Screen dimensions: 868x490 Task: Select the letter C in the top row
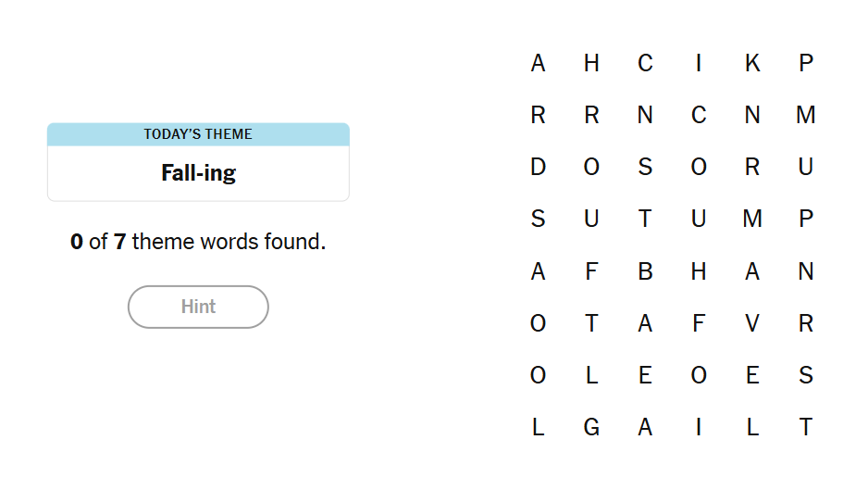(645, 63)
